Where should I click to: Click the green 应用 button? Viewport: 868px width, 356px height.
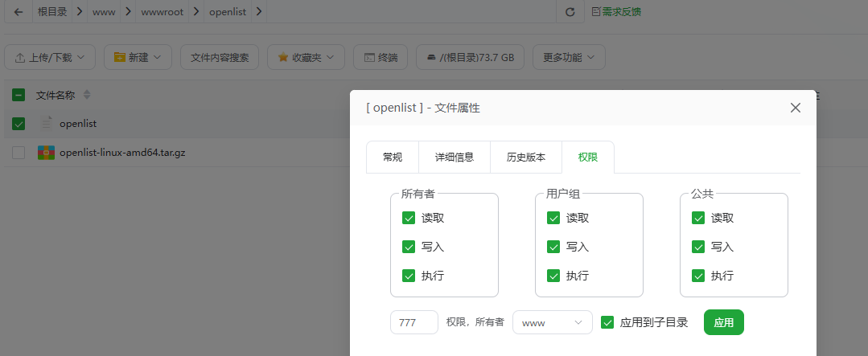723,322
